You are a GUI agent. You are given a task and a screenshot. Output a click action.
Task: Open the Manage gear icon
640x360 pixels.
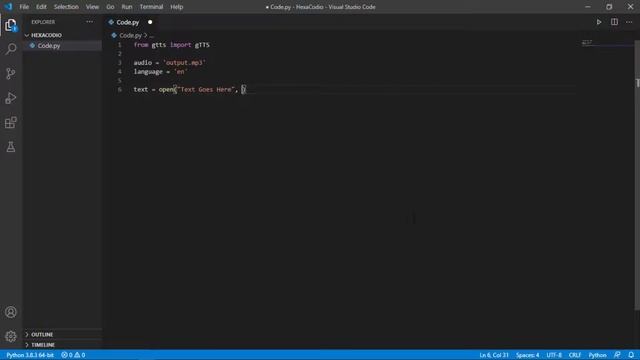pos(11,336)
